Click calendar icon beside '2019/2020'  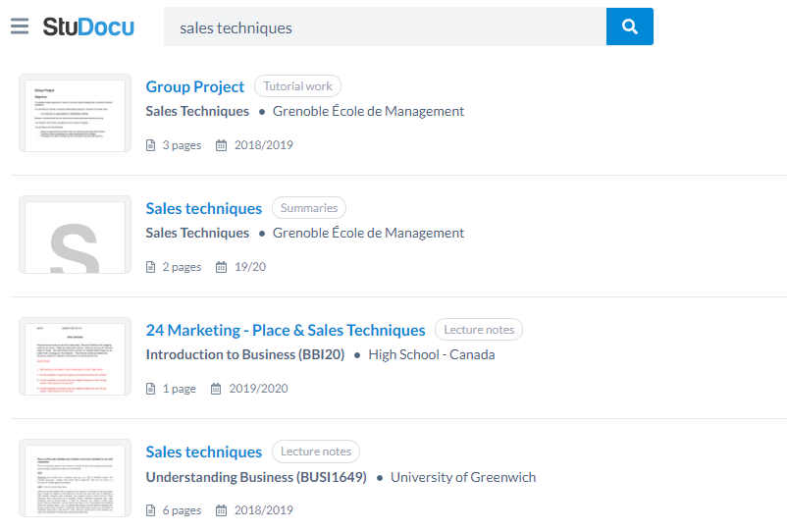pos(216,389)
